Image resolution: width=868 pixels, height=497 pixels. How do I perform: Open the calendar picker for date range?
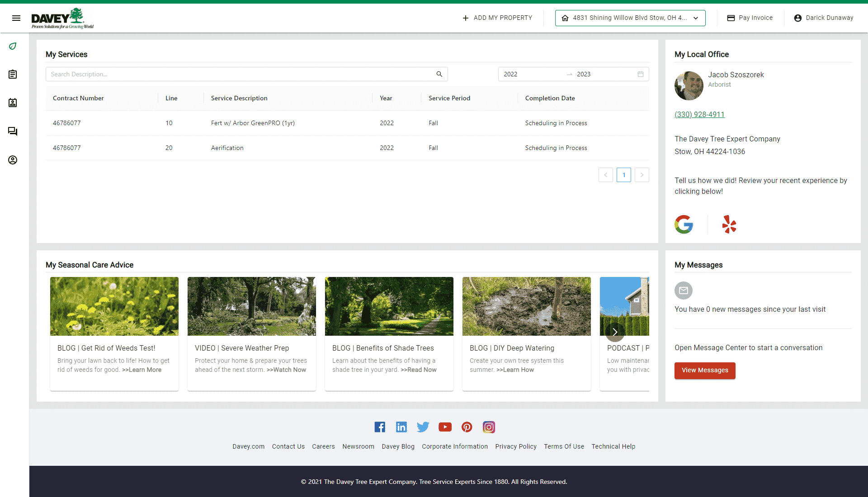click(x=640, y=74)
